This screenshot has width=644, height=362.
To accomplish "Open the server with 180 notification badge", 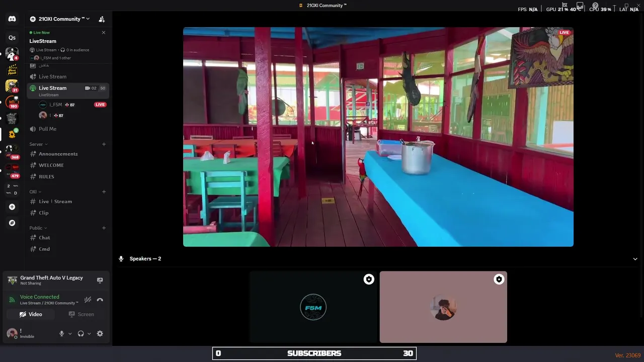I will pyautogui.click(x=12, y=102).
